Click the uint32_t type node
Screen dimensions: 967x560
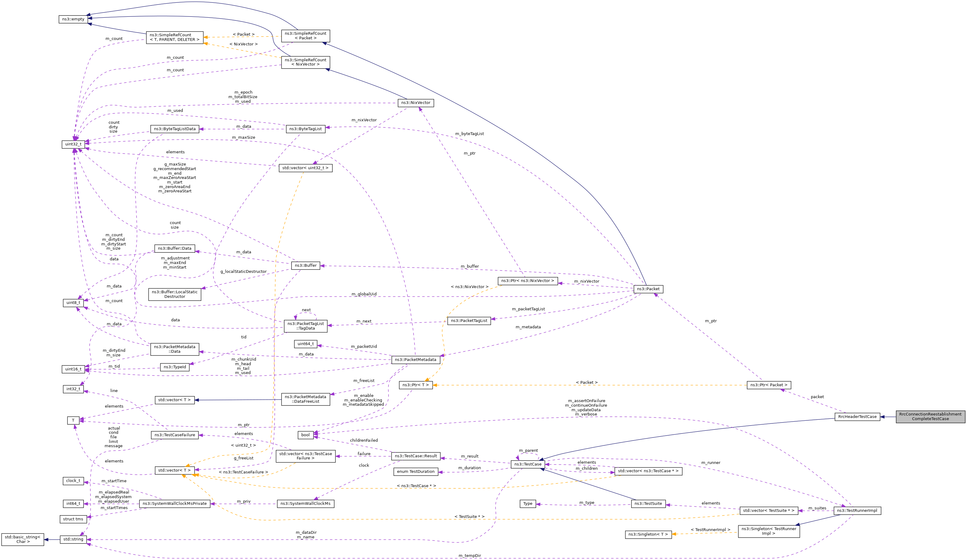[x=73, y=144]
